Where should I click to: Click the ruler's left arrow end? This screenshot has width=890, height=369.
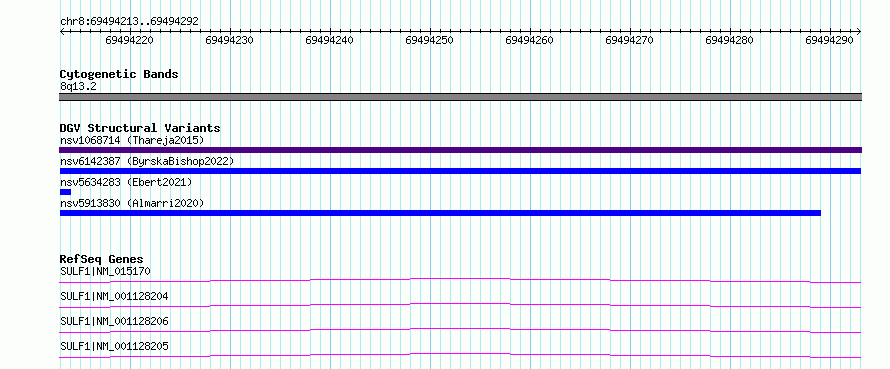point(62,31)
